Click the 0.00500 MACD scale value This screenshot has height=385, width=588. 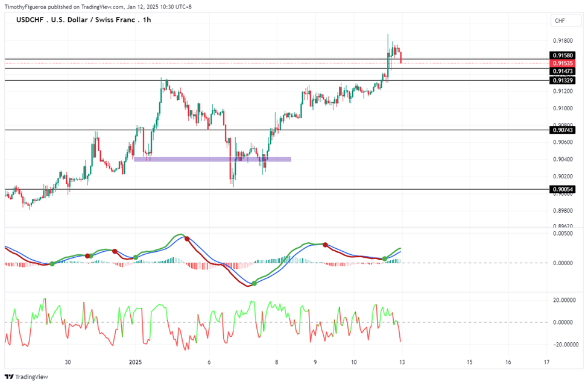(563, 233)
